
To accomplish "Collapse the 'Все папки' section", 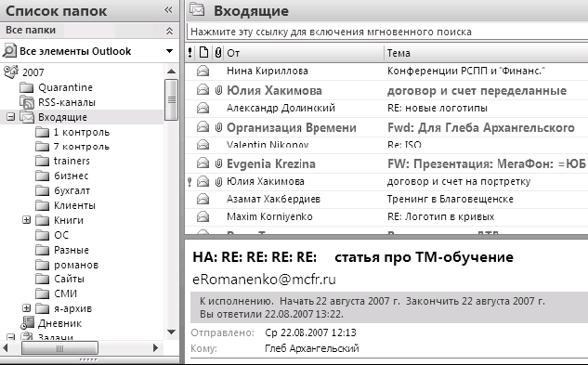I will tap(169, 32).
